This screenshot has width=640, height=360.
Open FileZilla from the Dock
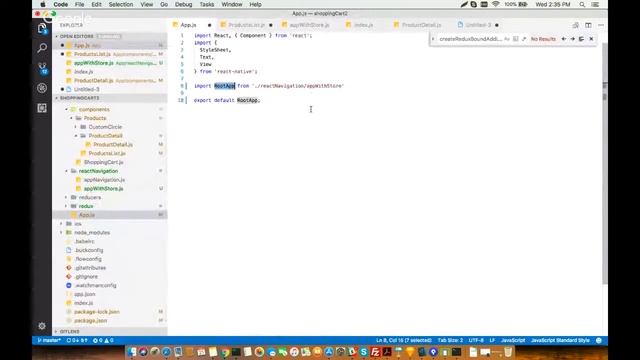click(375, 352)
